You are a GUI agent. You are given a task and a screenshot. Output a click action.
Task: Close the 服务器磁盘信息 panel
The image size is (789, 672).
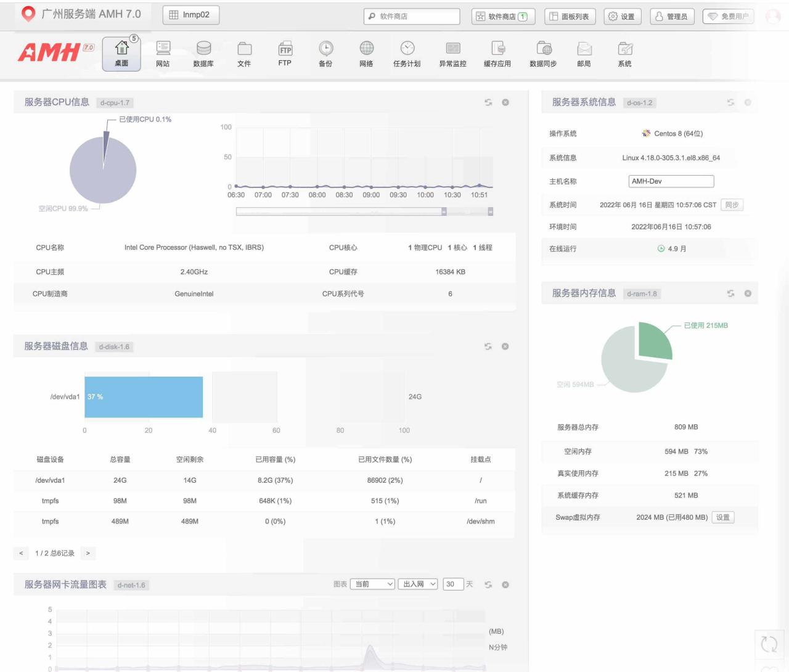tap(505, 346)
